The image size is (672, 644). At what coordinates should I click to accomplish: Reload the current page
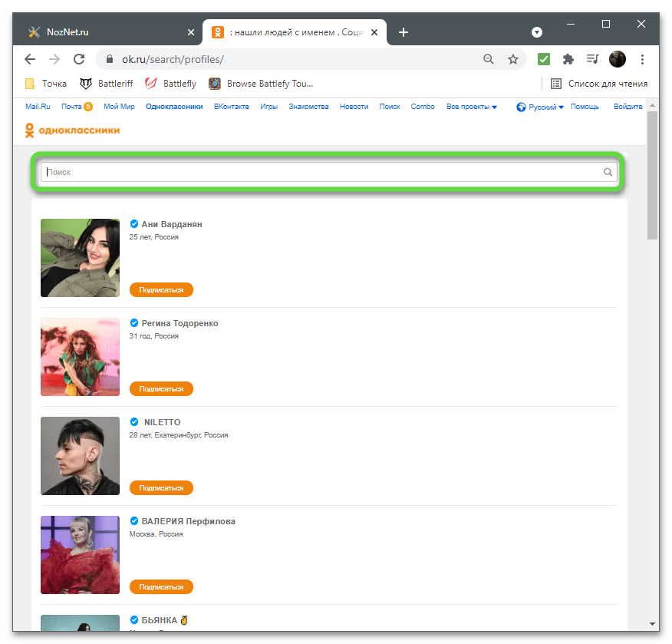point(79,59)
